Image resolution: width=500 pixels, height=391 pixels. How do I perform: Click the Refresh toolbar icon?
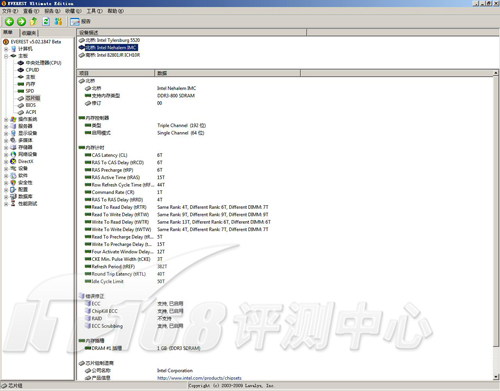46,22
